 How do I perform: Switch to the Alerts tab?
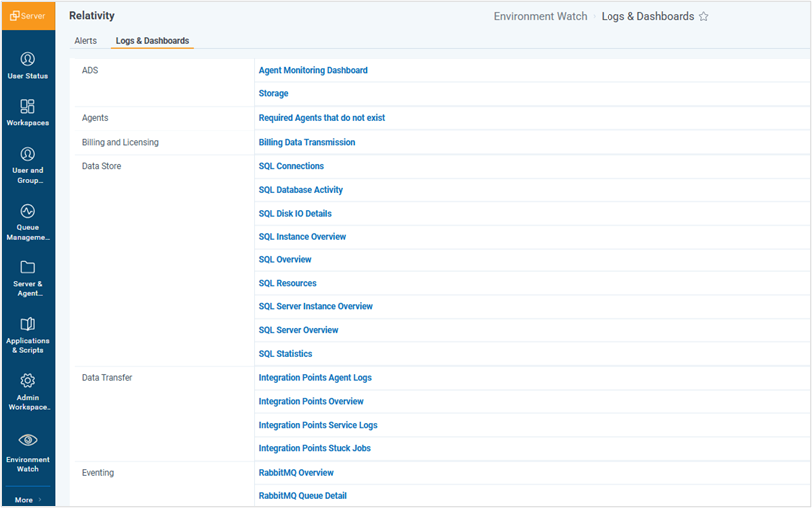[x=86, y=41]
